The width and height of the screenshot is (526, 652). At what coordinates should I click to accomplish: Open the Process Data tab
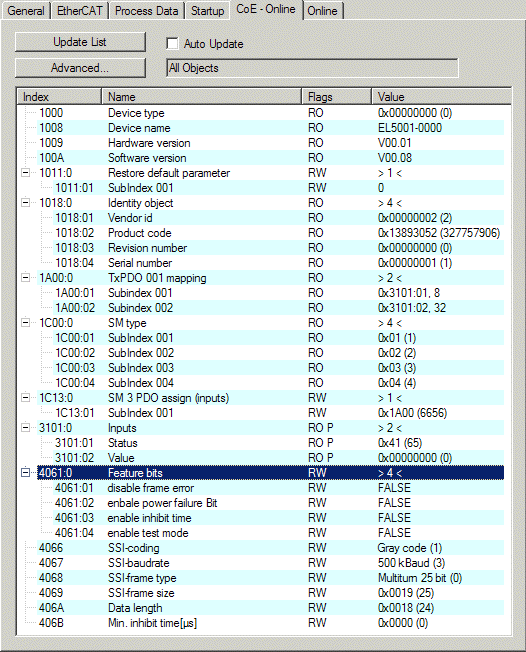pos(146,10)
